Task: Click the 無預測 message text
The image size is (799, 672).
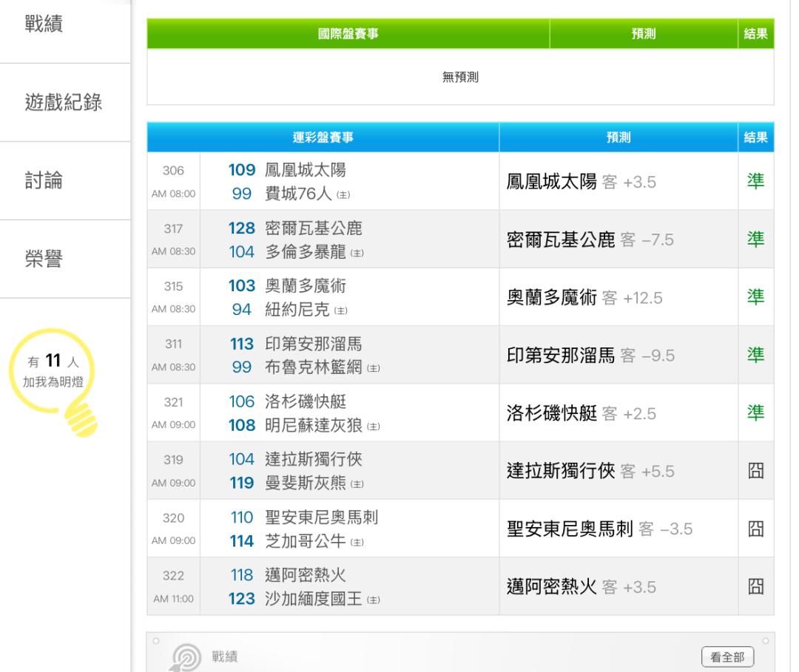Action: pyautogui.click(x=461, y=77)
